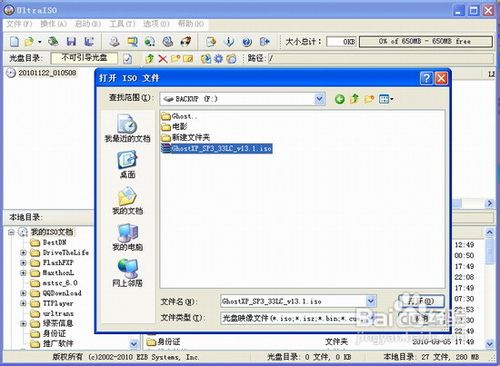Click the Information (i) toolbar icon
The width and height of the screenshot is (500, 366).
tap(229, 42)
